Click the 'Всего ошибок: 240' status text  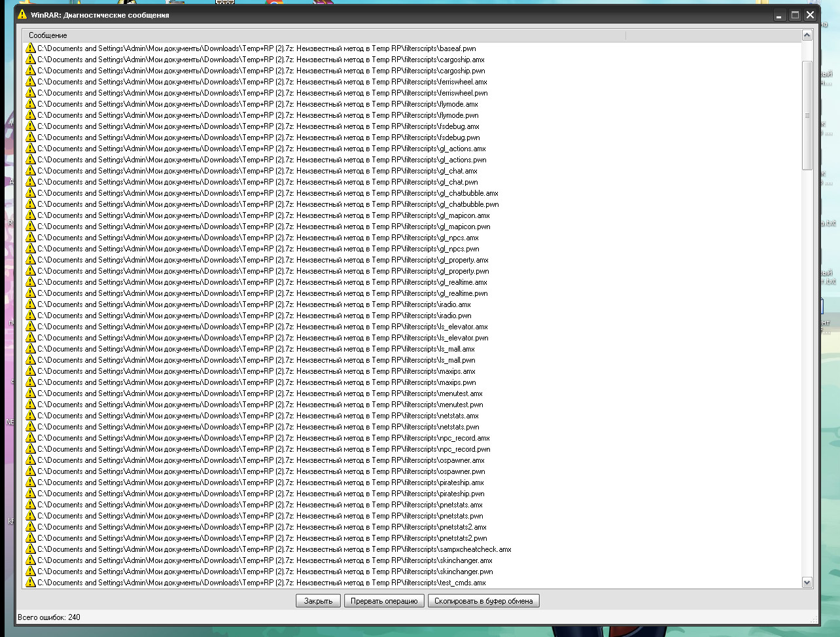(x=49, y=617)
